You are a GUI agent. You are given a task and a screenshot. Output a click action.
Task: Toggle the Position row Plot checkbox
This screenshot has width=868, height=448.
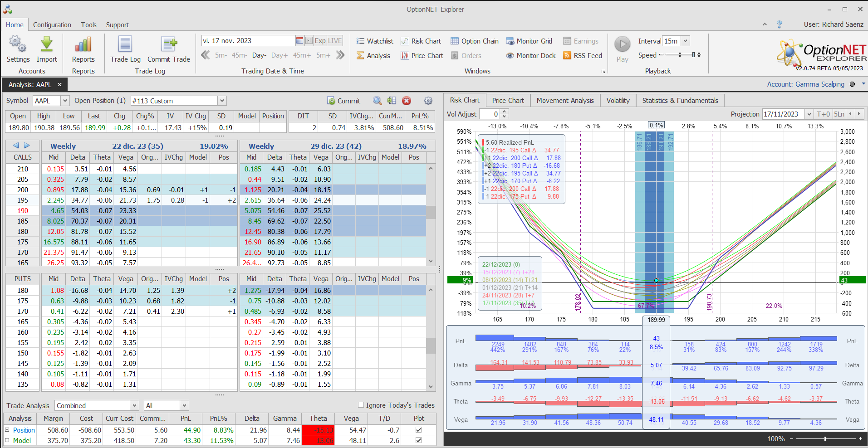418,430
